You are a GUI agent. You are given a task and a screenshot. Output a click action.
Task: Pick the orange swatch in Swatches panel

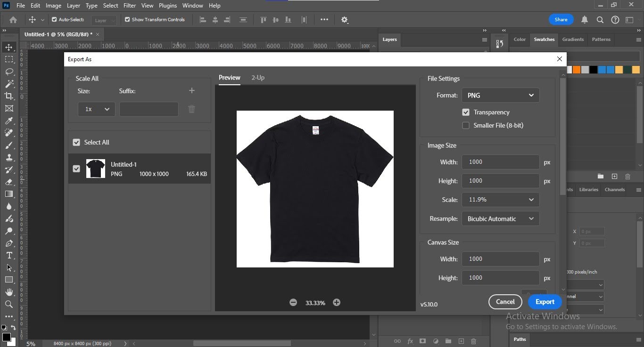point(576,70)
